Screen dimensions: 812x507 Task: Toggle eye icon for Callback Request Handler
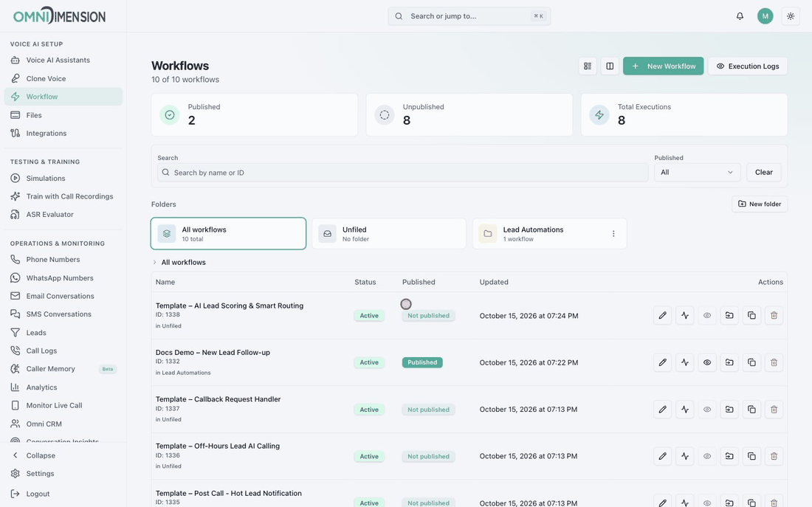[707, 409]
